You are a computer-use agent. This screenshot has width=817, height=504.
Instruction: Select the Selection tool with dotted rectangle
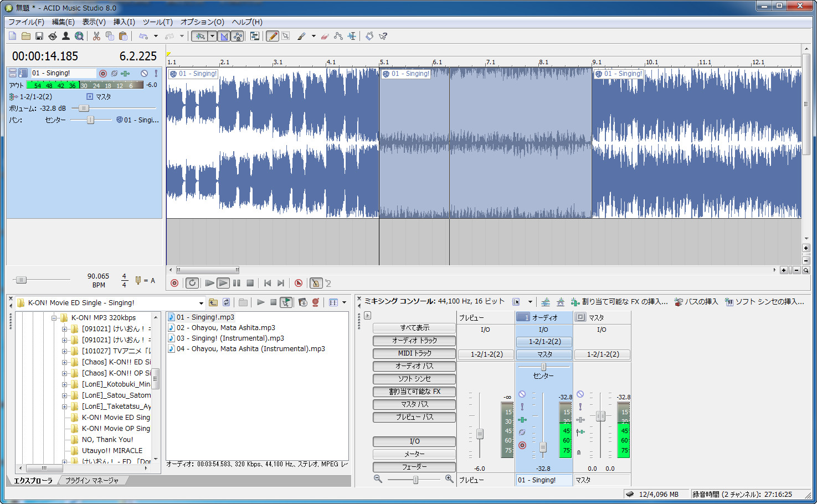[286, 36]
